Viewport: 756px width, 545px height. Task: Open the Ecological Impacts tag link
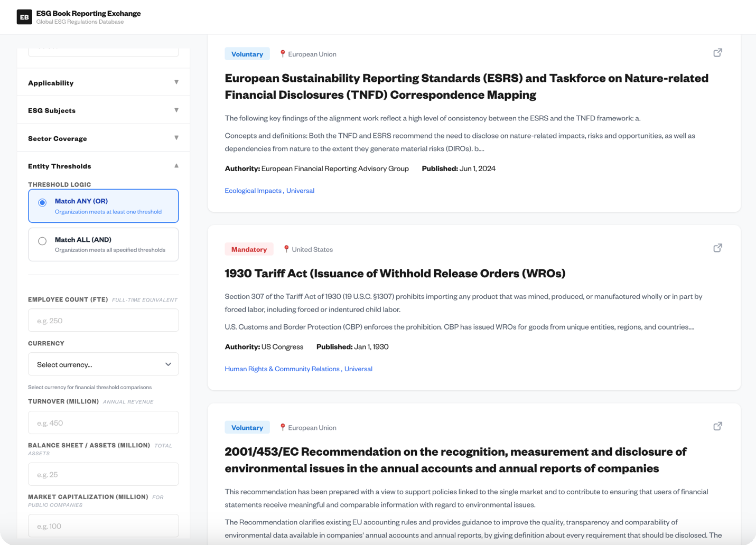point(253,190)
